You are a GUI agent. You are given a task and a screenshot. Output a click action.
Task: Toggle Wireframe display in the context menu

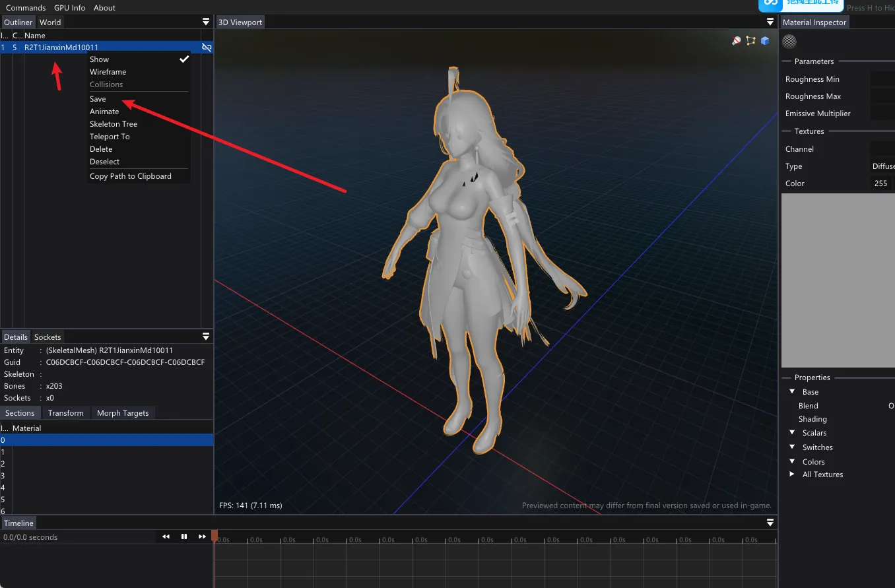click(108, 72)
